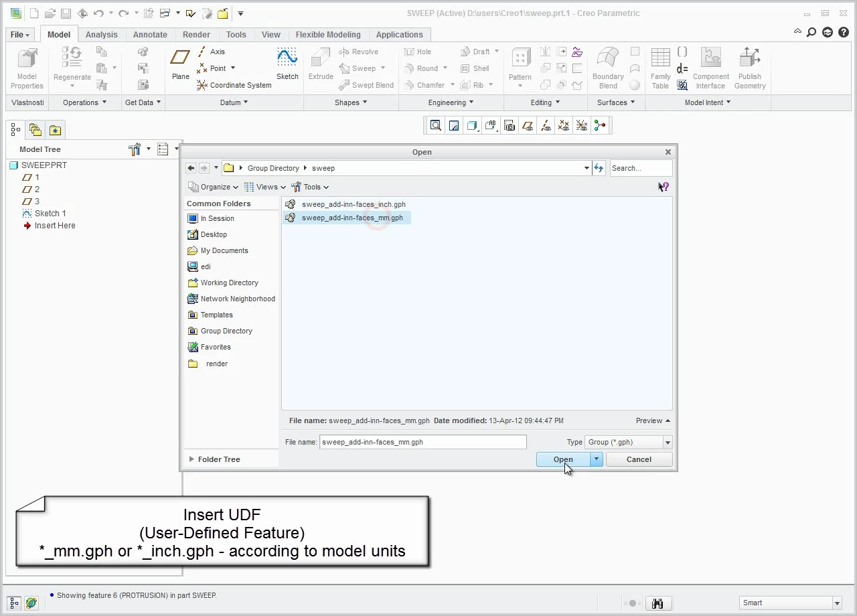Click the help icon in Open dialog
This screenshot has height=616, width=857.
(664, 187)
